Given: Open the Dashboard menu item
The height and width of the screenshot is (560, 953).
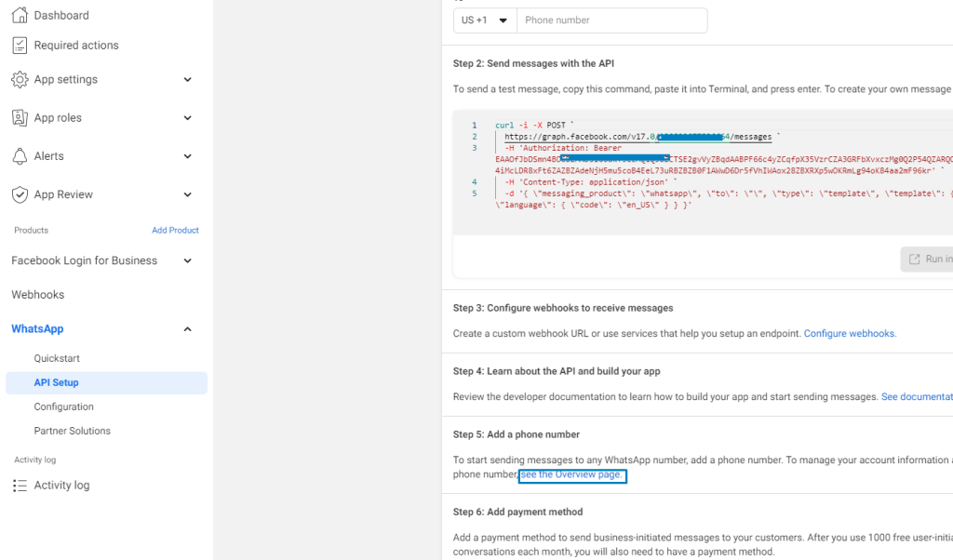Looking at the screenshot, I should click(x=61, y=15).
